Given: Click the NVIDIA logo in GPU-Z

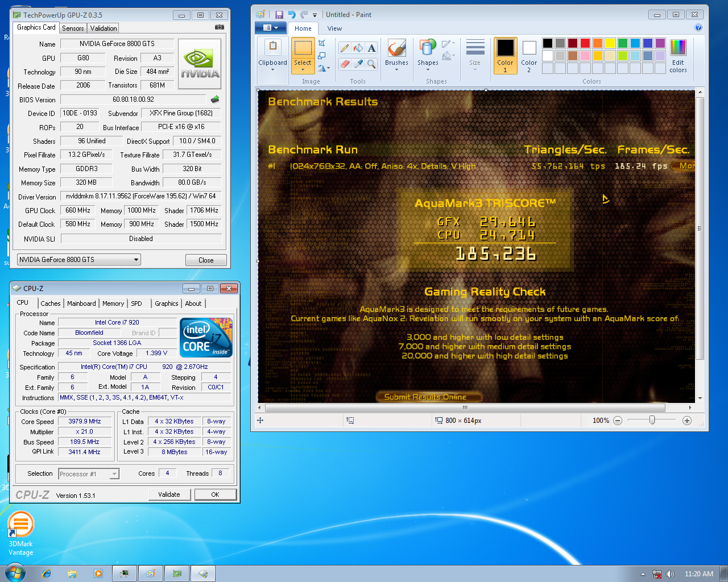Looking at the screenshot, I should pos(200,64).
